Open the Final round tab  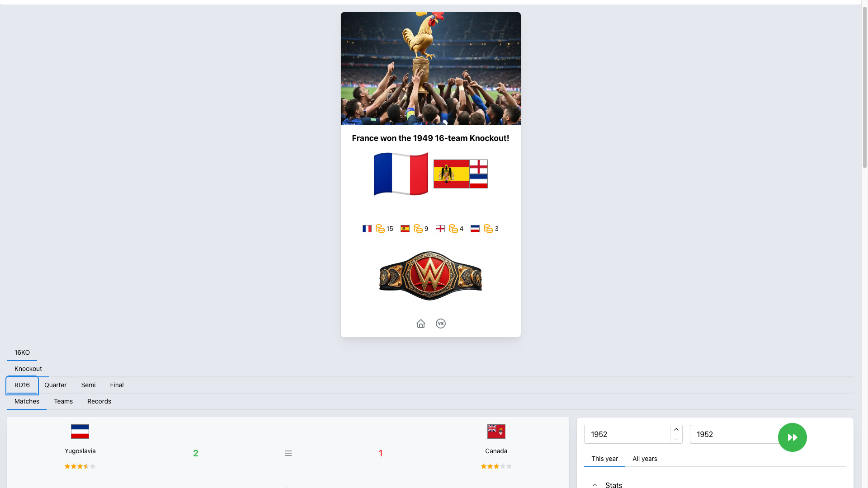coord(117,385)
